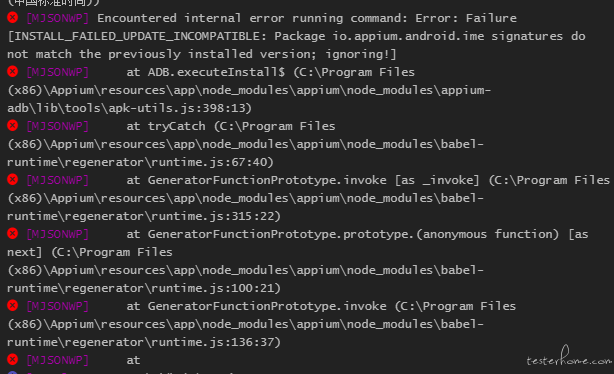
Task: Click the [MJSONWP] tag on the first error line
Action: [x=58, y=18]
